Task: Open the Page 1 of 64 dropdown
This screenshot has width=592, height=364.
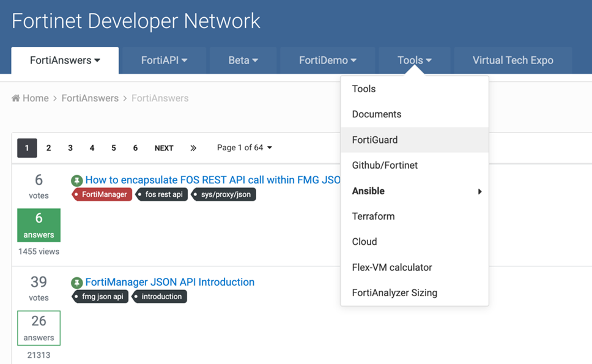Action: [245, 148]
